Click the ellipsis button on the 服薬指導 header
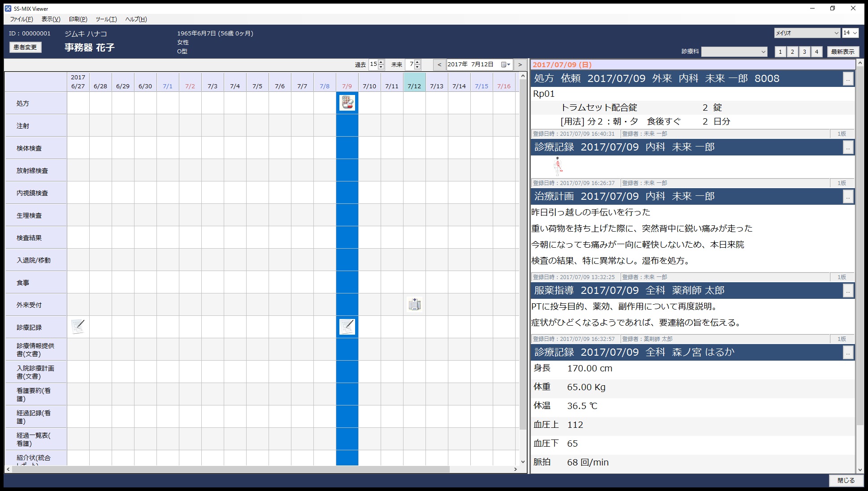 848,291
